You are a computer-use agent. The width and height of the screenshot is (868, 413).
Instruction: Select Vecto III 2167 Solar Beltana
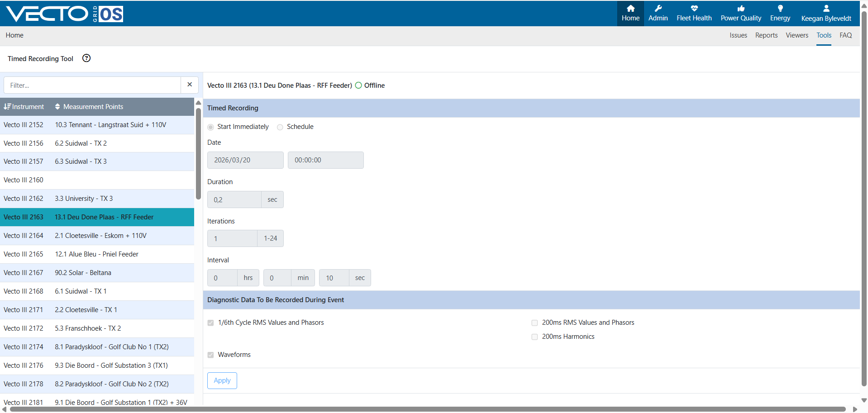tap(97, 273)
